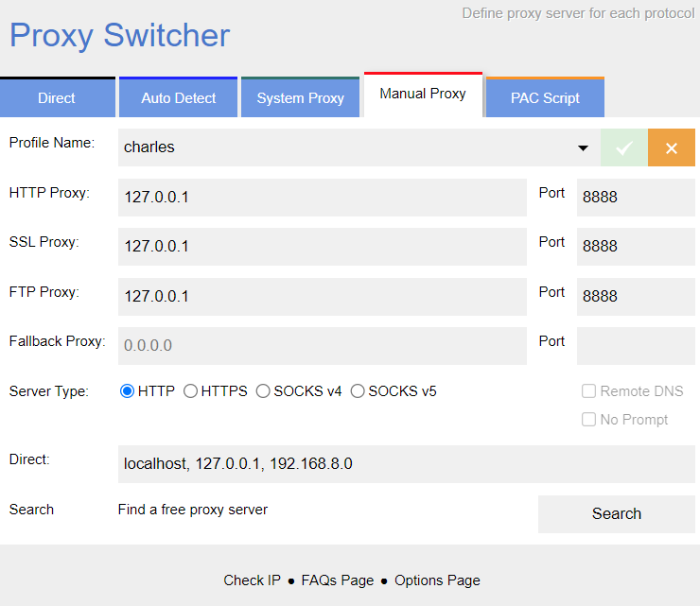Click the Fallback Proxy address field
Screen dimensions: 700x606
click(x=322, y=346)
